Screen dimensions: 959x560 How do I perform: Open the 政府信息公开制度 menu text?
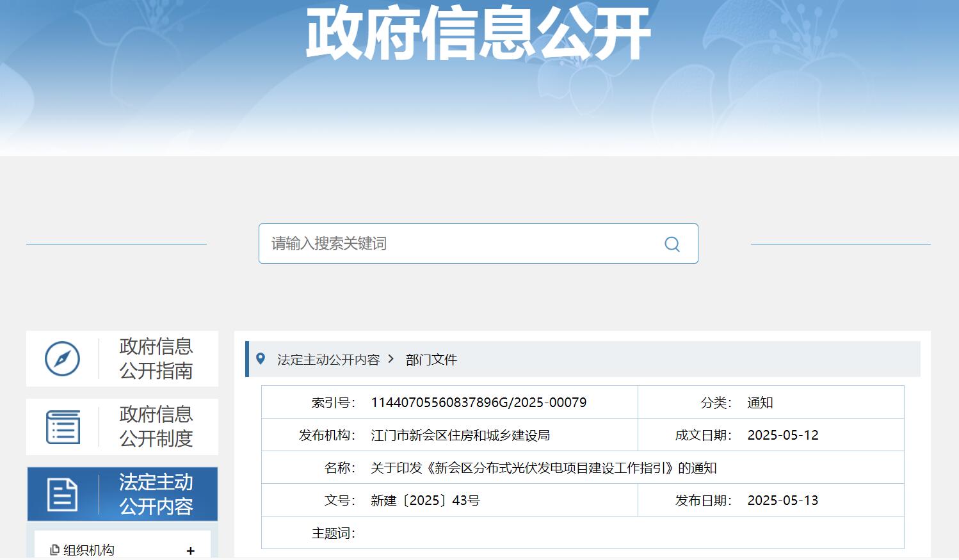156,426
